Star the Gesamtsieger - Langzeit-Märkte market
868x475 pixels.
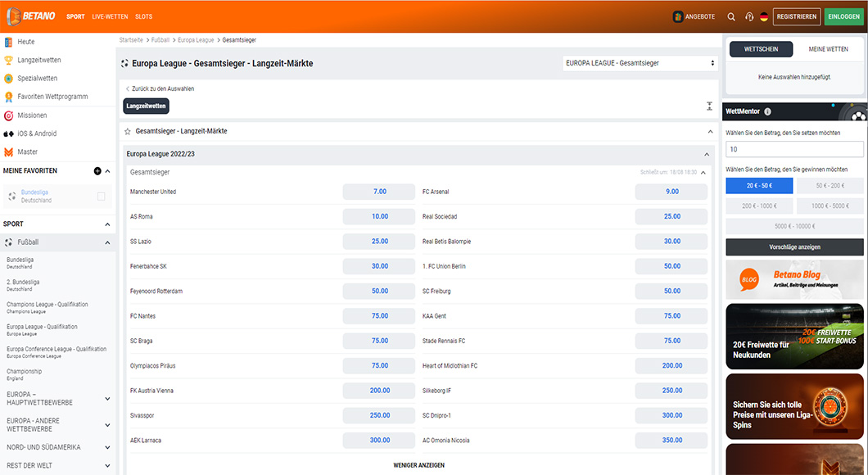tap(128, 131)
